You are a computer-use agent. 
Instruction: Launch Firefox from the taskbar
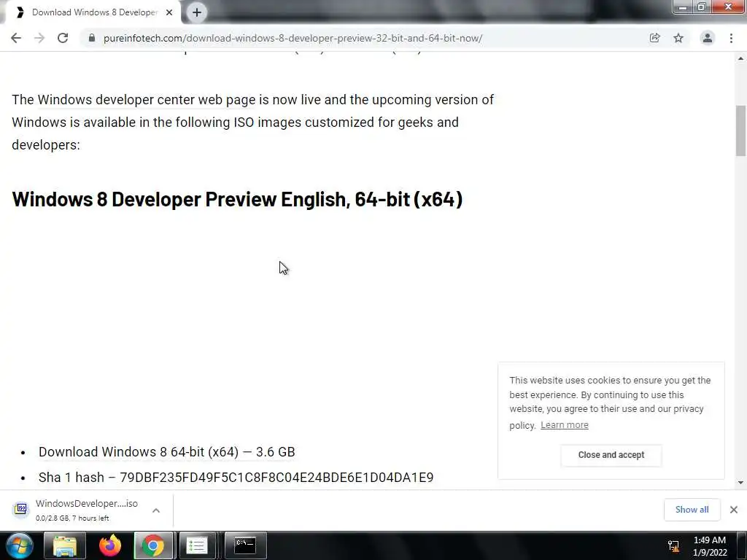pos(110,545)
